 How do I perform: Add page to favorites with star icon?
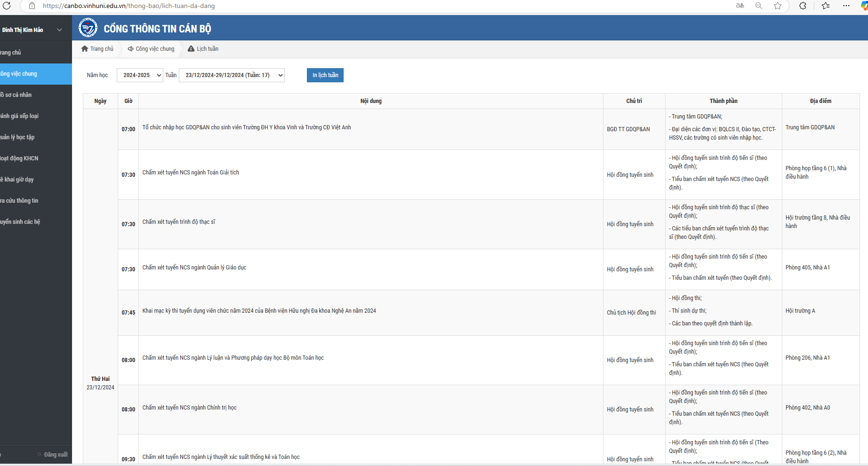pyautogui.click(x=778, y=6)
